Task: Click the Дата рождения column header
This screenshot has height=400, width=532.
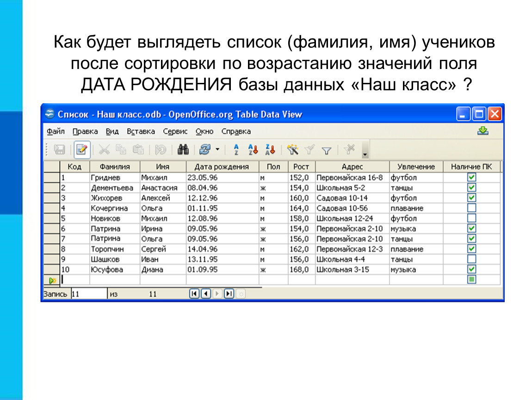Action: (x=222, y=167)
